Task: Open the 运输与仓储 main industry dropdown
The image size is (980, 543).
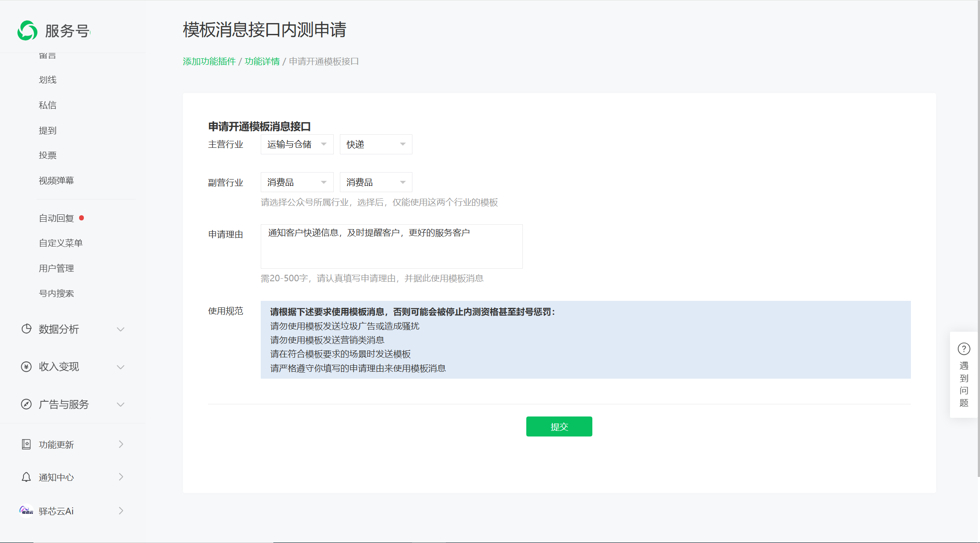Action: point(297,144)
